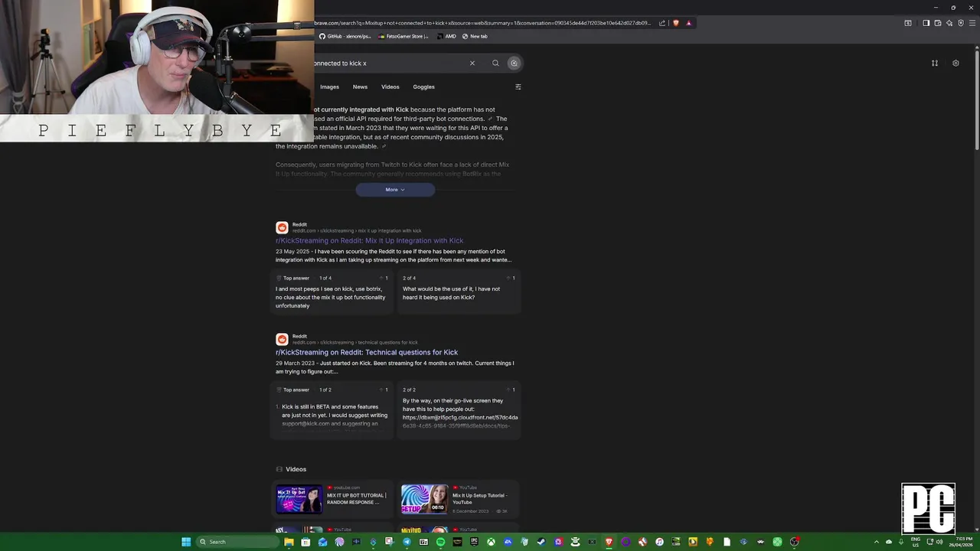Open the Mix It Up Setup Tutorial video thumbnail
Screen dimensions: 980x551
coord(425,499)
